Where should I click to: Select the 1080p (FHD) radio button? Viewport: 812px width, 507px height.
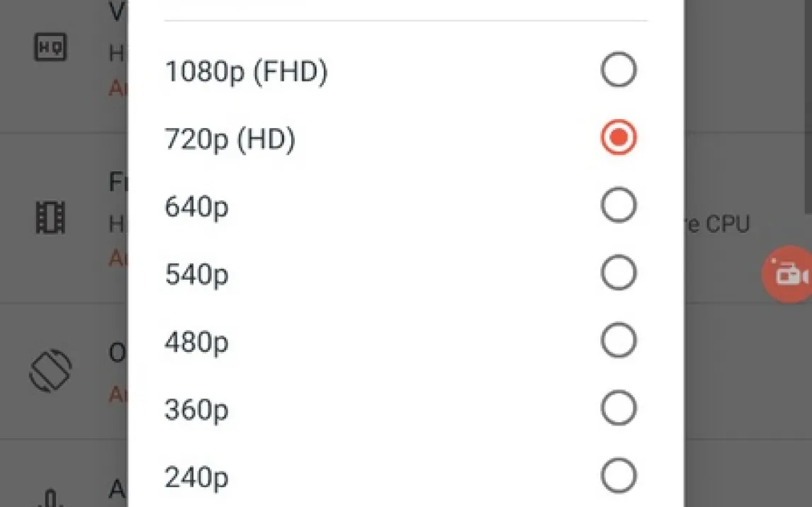pyautogui.click(x=619, y=70)
